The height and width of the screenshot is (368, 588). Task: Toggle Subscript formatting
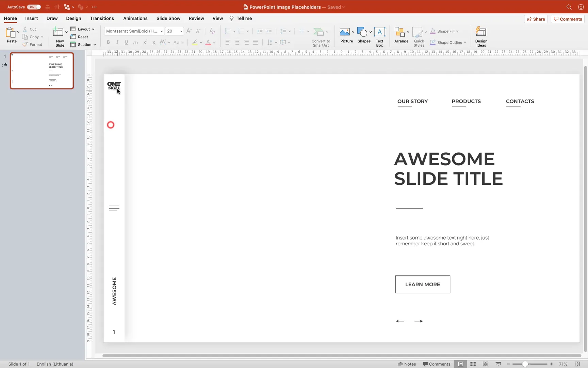(154, 42)
